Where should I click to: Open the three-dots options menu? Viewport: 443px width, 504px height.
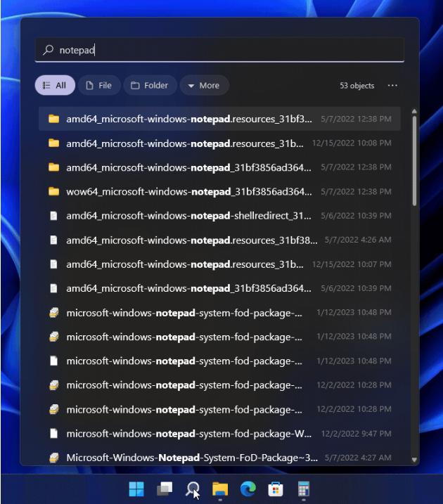point(392,86)
